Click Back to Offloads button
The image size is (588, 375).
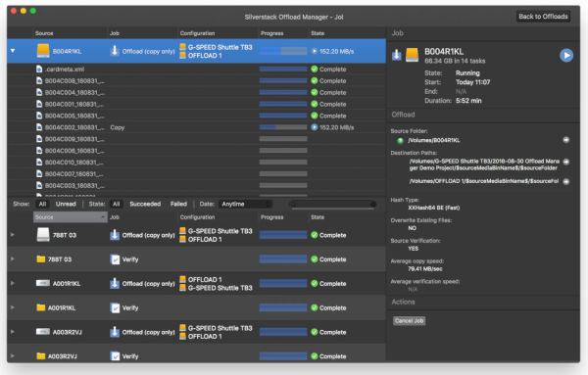543,16
